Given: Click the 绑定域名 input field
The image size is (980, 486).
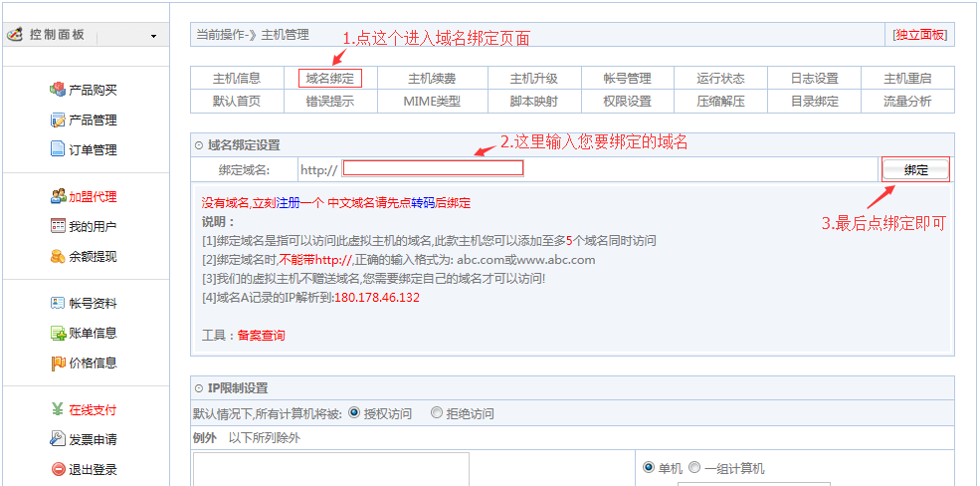Looking at the screenshot, I should (x=432, y=168).
